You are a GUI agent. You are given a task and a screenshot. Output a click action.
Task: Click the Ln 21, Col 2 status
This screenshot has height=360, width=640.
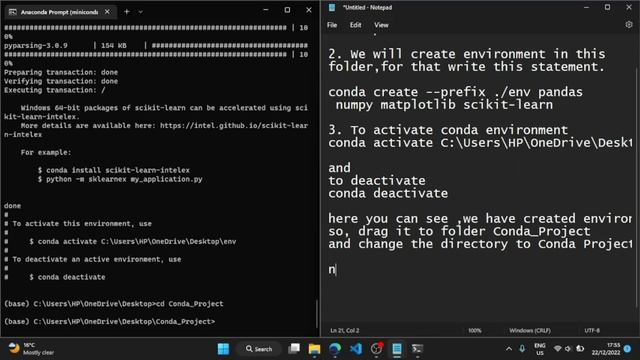click(345, 331)
